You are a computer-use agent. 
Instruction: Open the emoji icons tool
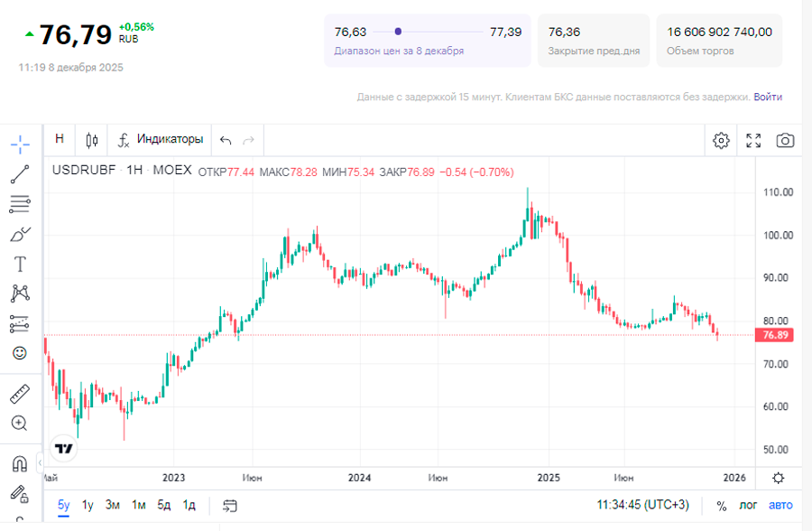click(20, 353)
